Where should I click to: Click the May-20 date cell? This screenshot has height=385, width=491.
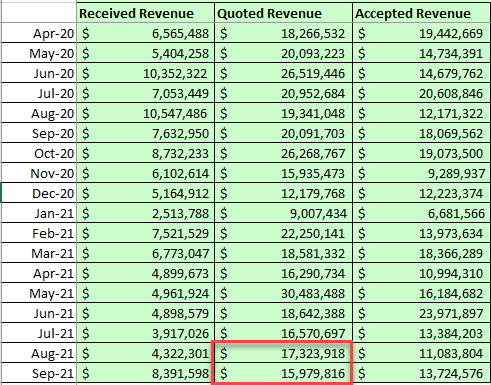39,53
